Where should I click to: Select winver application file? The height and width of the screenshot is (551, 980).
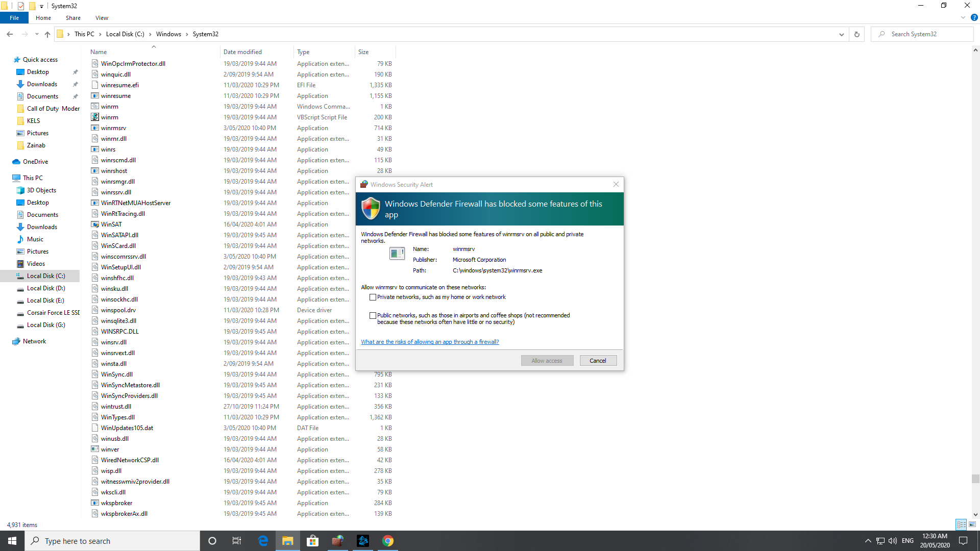point(110,449)
